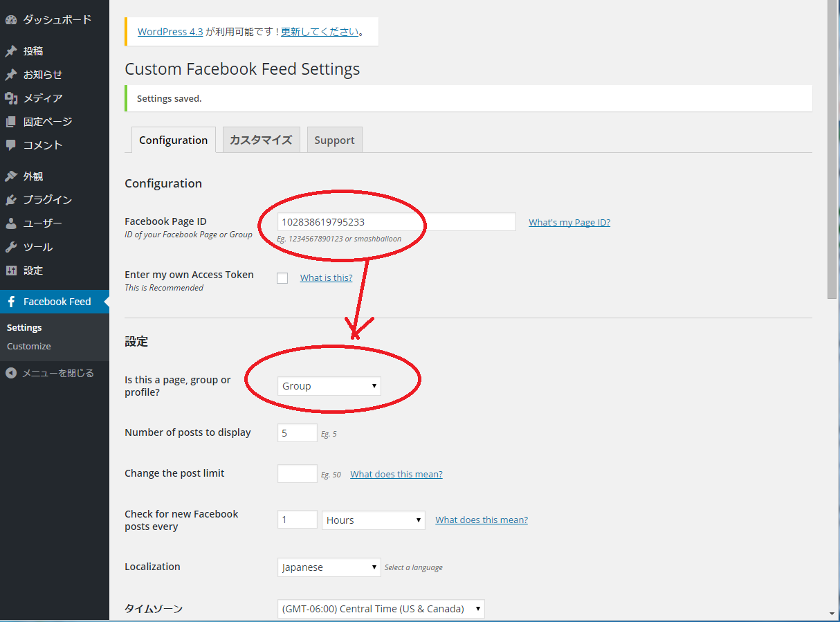Switch to the カスタマイズ tab
The image size is (840, 622).
(x=261, y=140)
